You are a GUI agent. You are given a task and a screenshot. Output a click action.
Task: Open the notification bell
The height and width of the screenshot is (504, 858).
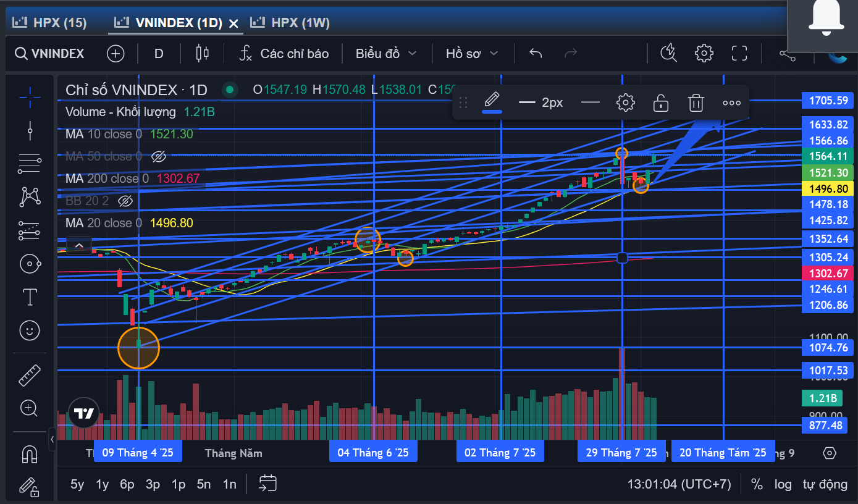click(x=826, y=17)
